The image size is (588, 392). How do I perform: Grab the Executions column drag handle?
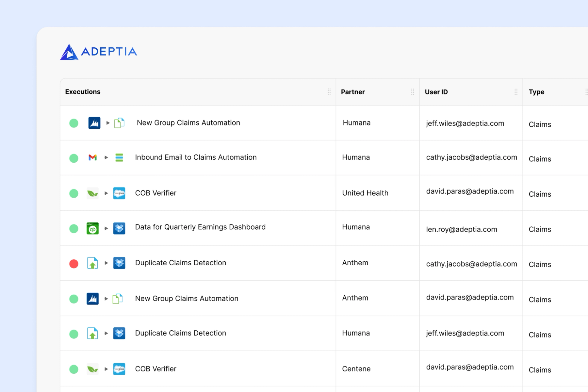tap(329, 92)
